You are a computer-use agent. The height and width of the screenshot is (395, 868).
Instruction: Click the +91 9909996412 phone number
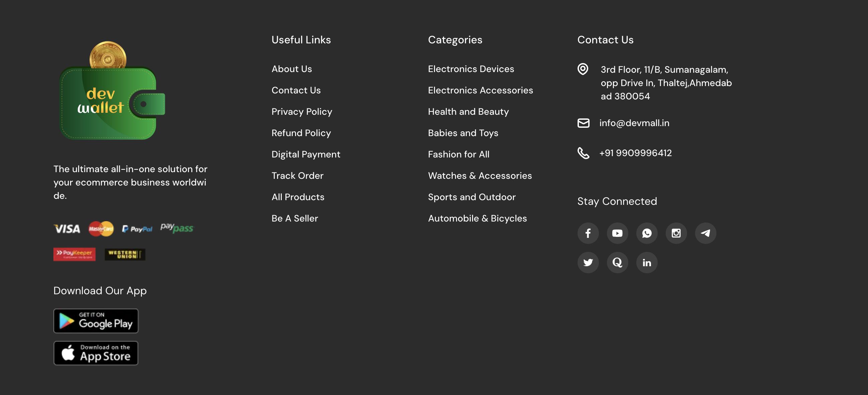pos(635,153)
